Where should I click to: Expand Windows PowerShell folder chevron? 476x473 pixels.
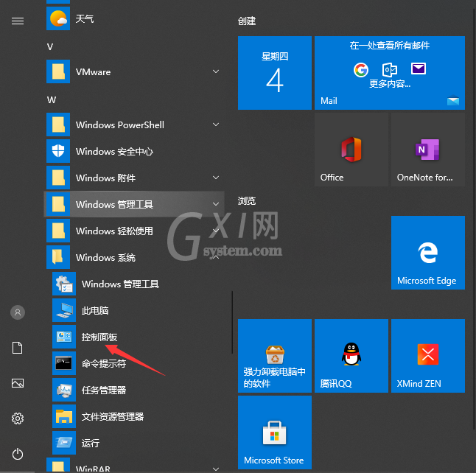(216, 125)
